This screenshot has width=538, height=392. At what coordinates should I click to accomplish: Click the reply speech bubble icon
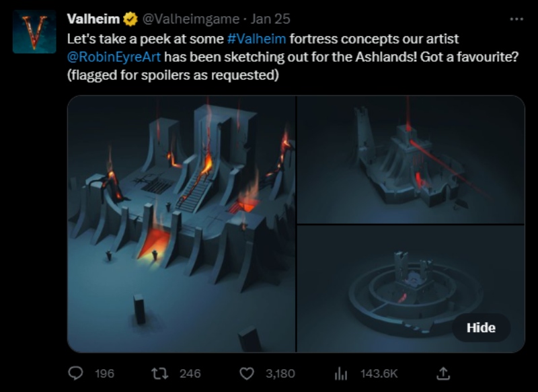click(76, 373)
